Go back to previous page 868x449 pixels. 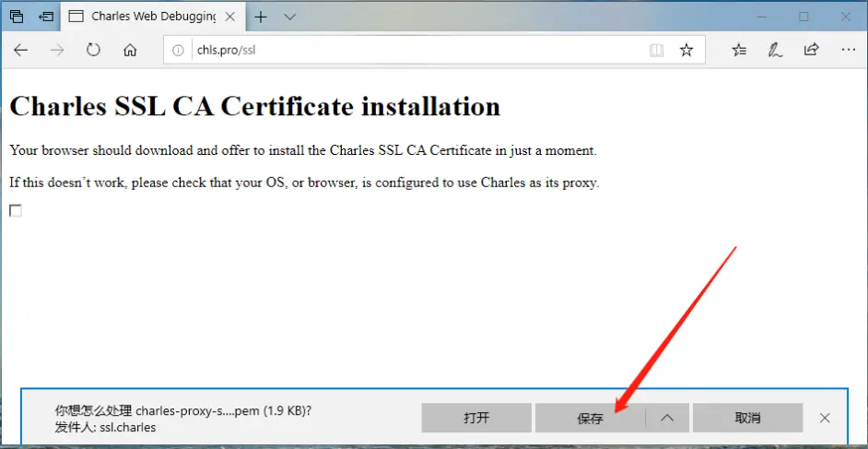point(20,51)
